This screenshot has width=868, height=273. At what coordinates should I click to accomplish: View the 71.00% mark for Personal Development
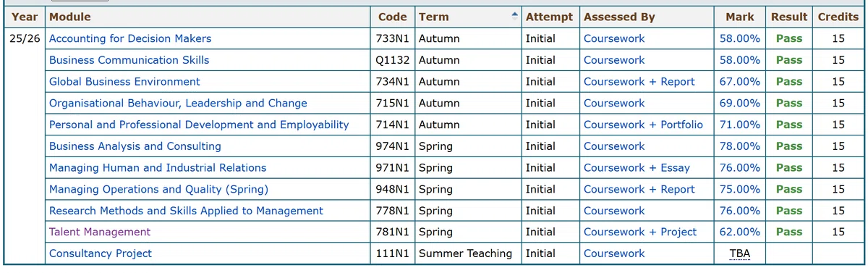739,125
